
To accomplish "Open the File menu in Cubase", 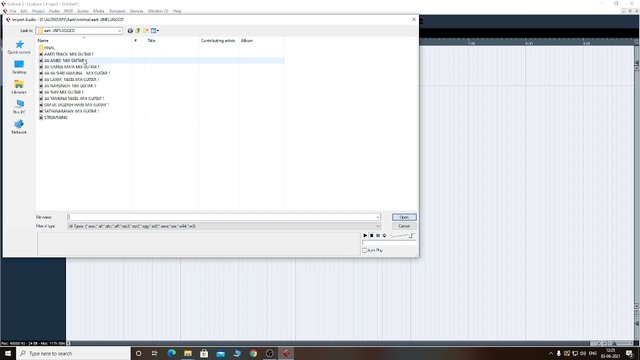I will (x=13, y=11).
